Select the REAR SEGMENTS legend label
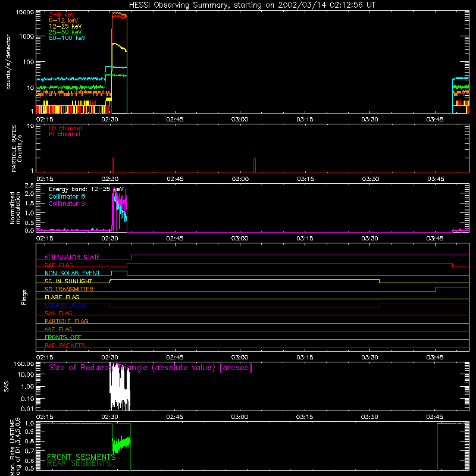 [x=79, y=464]
